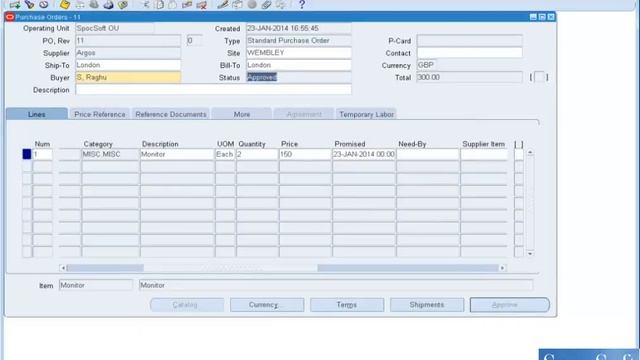Click lines scrollbar down arrow
This screenshot has width=640, height=360.
coord(530,253)
